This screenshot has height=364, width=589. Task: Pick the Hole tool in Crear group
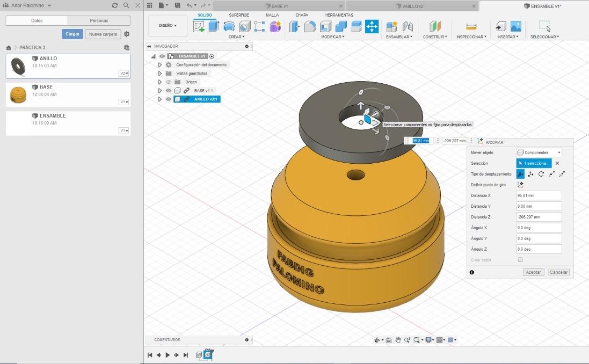pos(244,26)
